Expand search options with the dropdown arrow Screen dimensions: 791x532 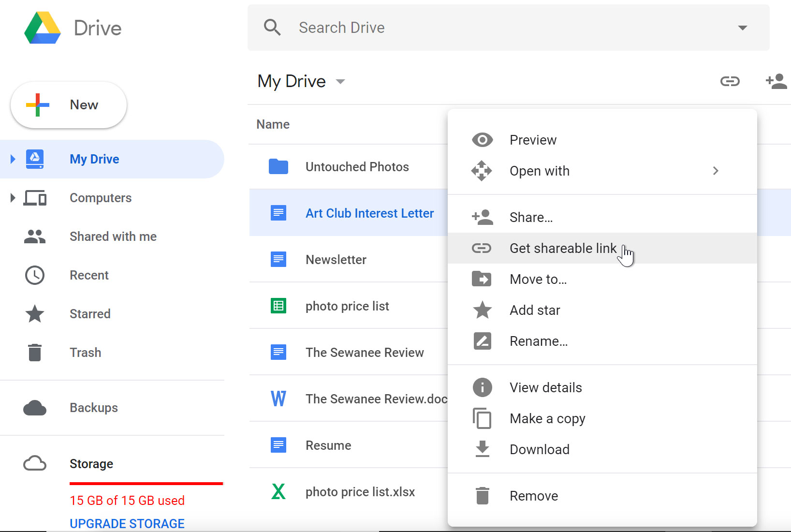click(742, 28)
